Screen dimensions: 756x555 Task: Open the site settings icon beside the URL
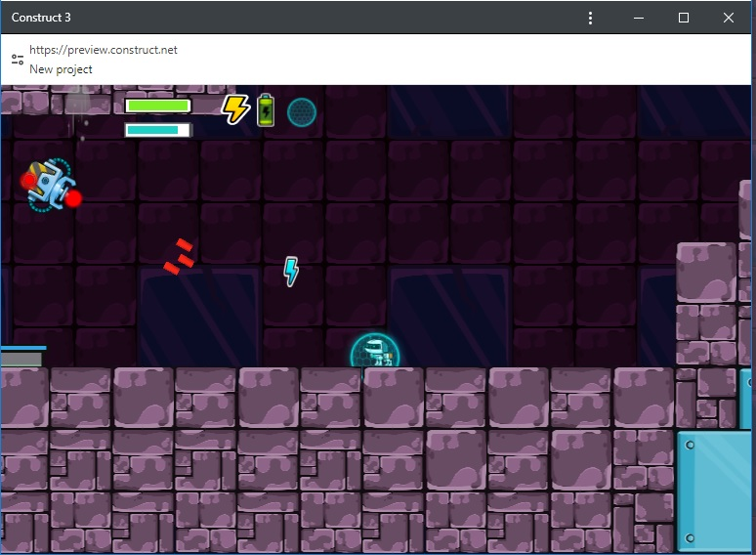coord(18,60)
